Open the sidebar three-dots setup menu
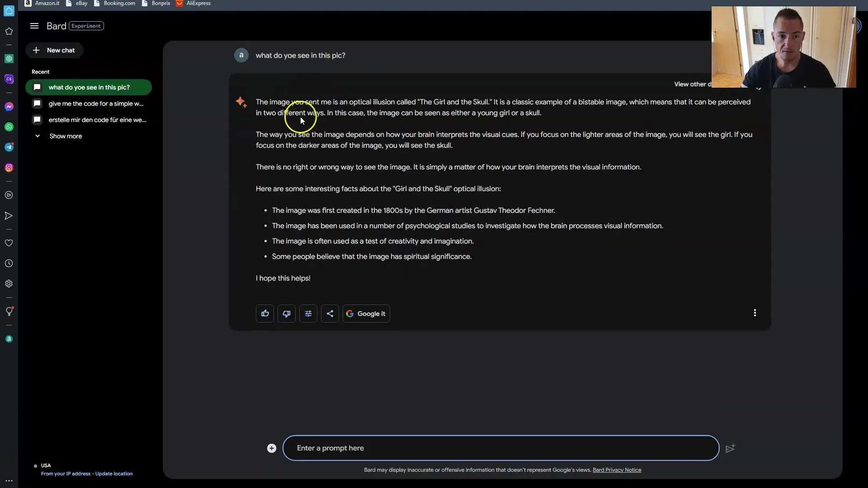Image resolution: width=868 pixels, height=488 pixels. tap(9, 481)
